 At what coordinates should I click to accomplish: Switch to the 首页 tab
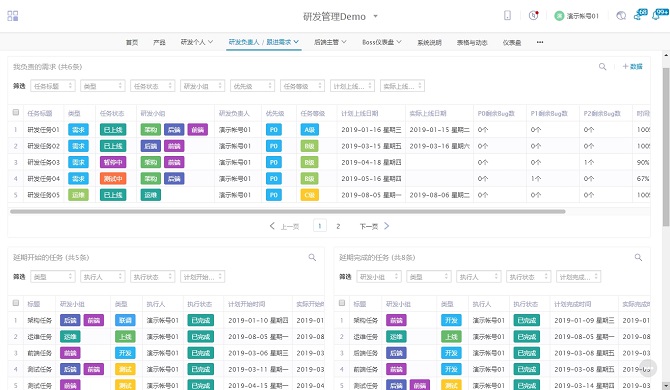pos(132,42)
